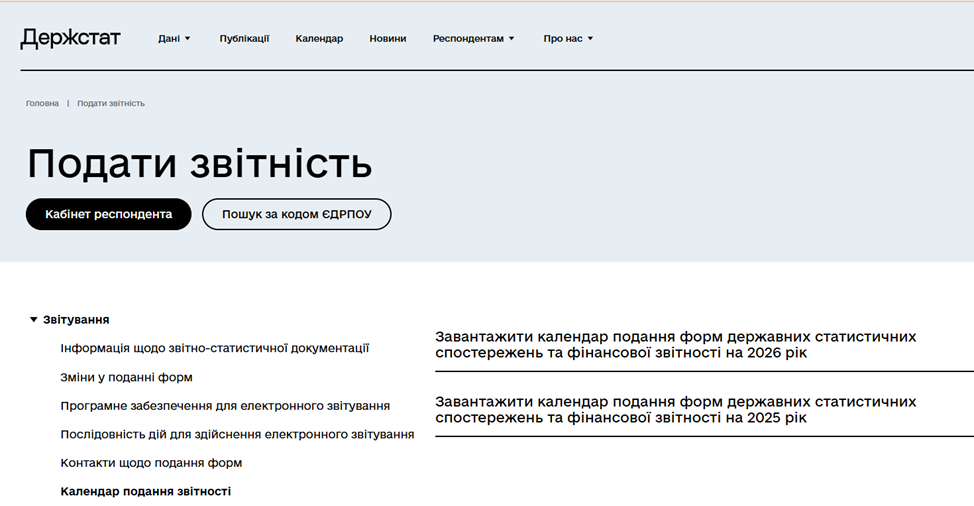Select Контакти щодо подання форм
Viewport: 974px width, 506px height.
coord(151,463)
